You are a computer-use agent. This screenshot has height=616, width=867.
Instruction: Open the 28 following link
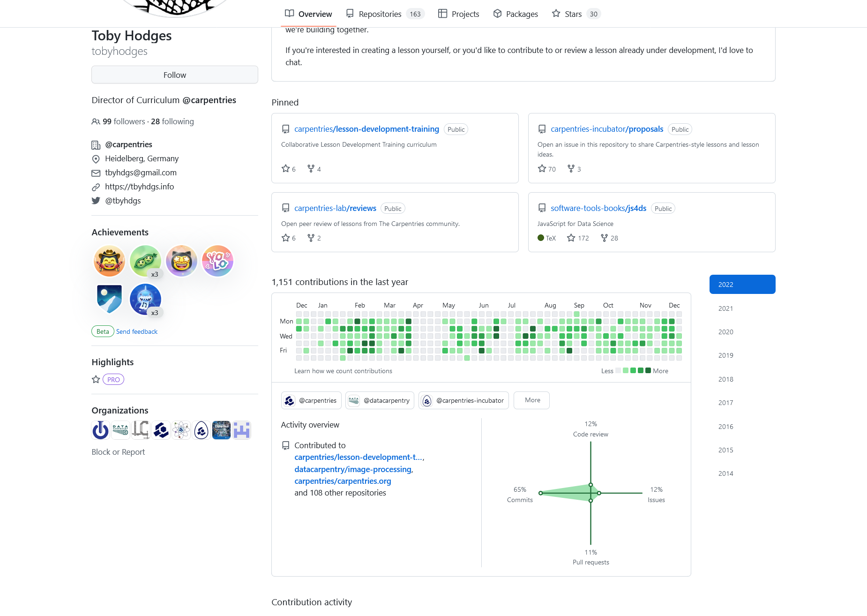(x=172, y=121)
